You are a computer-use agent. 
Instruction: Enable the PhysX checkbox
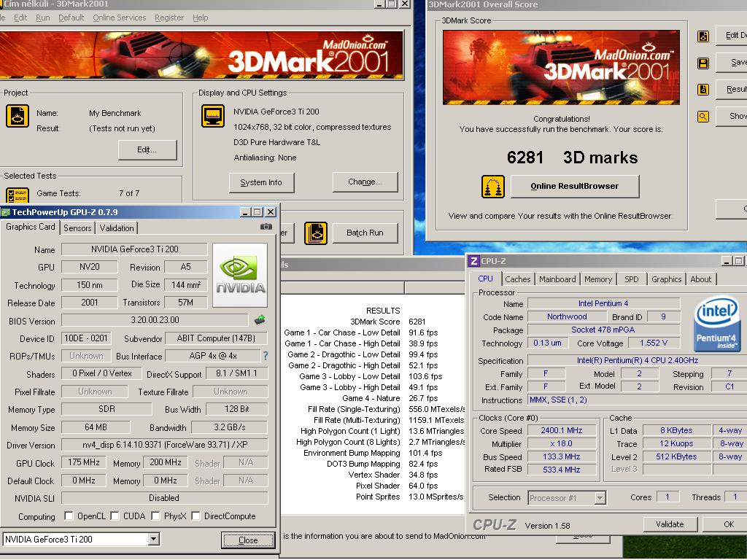click(155, 516)
